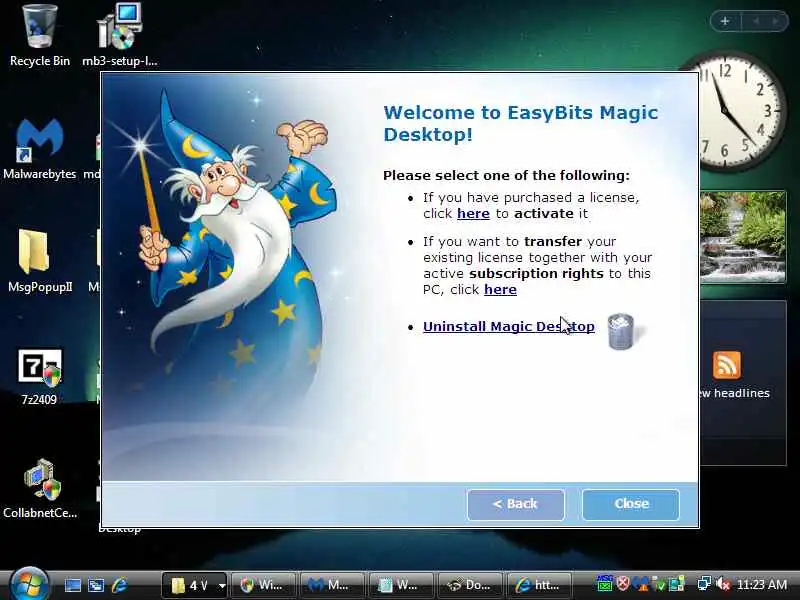Click 'here' link to activate license
The image size is (800, 600).
[x=473, y=214]
